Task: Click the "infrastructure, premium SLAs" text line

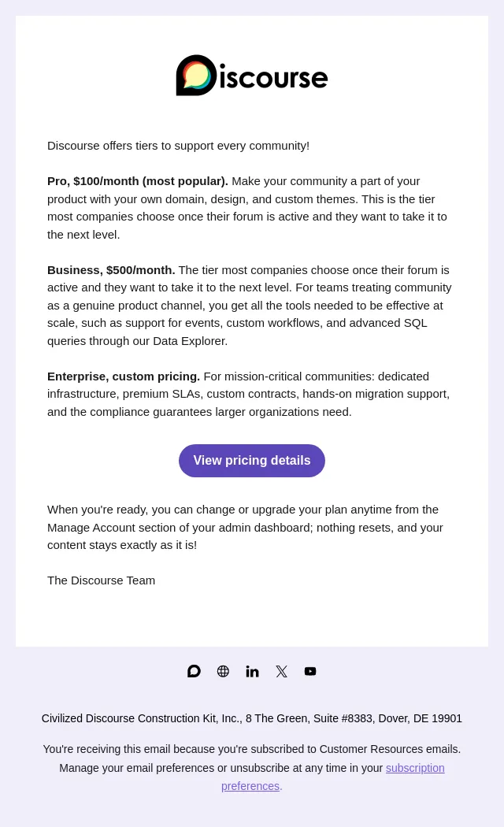Action: coord(248,394)
